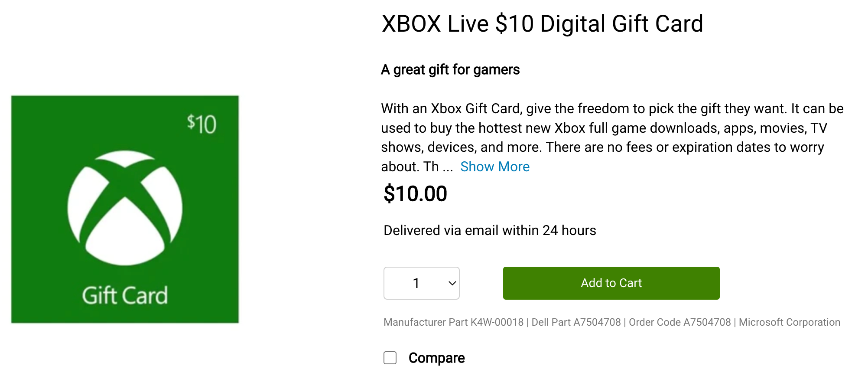Click 'Delivered via email within 24 hours' note

tap(490, 230)
